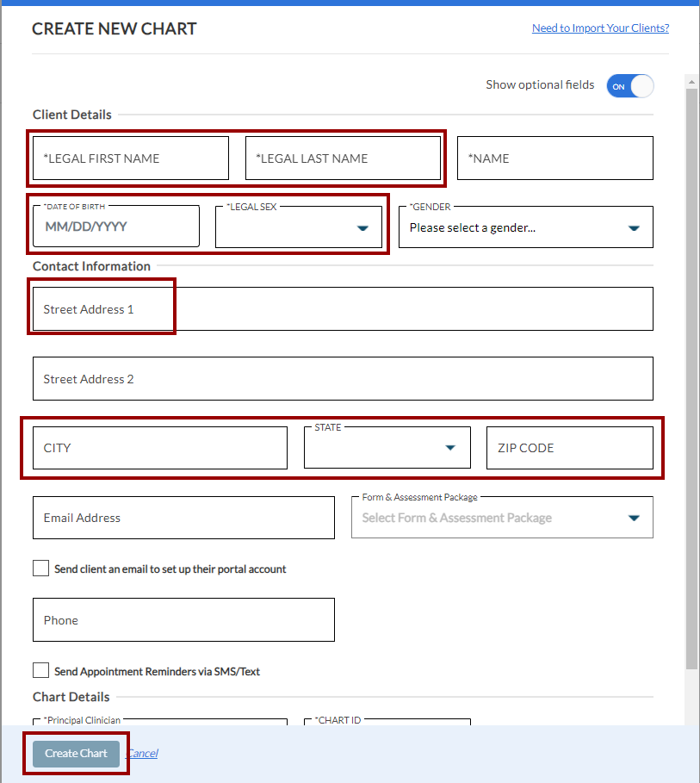Toggle the Show optional fields switch

click(x=630, y=86)
